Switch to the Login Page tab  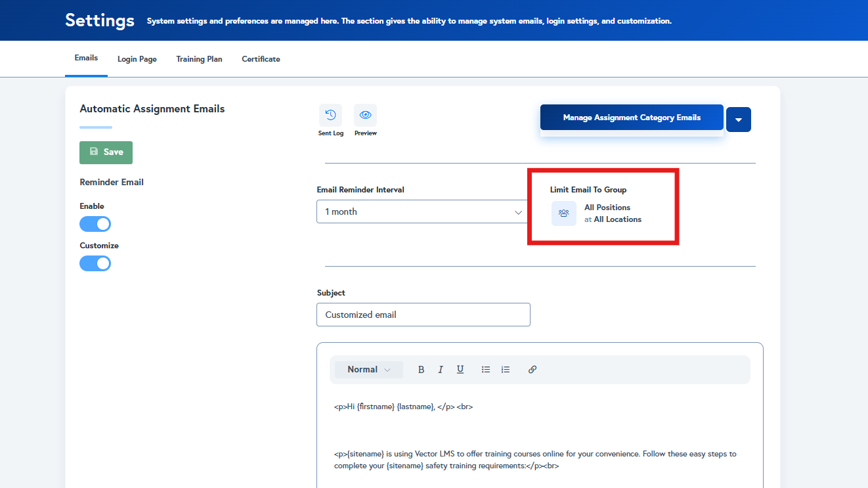tap(137, 59)
